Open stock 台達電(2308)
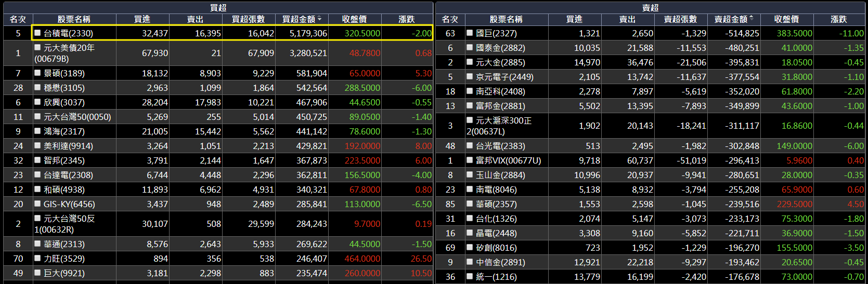The image size is (868, 284). pos(68,175)
